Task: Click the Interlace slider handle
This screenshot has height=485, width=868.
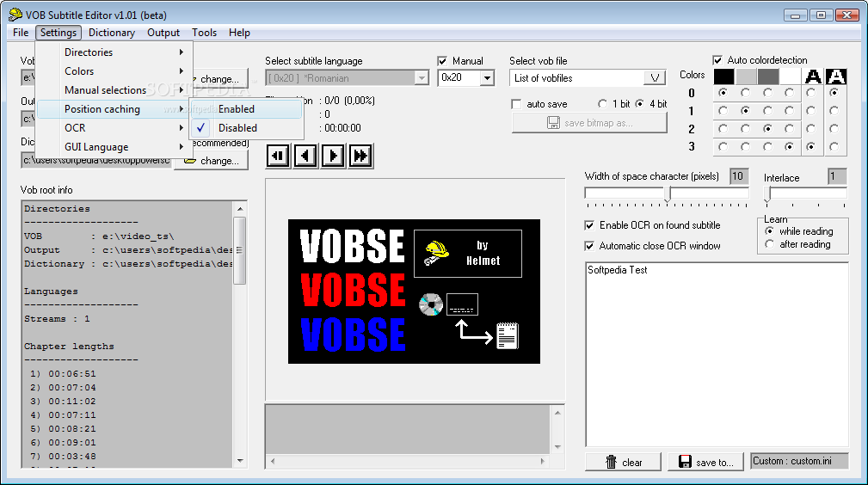Action: (x=767, y=193)
